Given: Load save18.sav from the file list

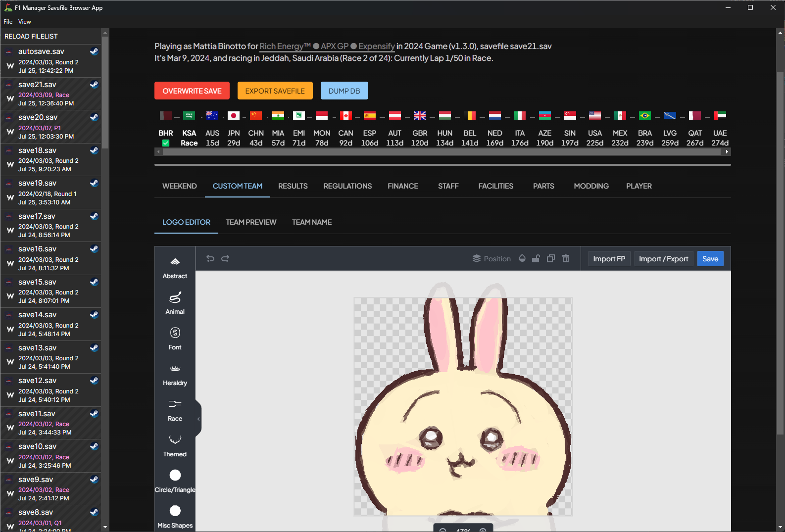Looking at the screenshot, I should [x=50, y=159].
